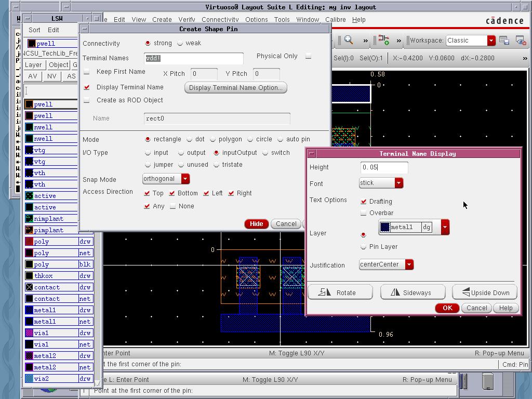Click the workspace delete icon at far right
The height and width of the screenshot is (399, 532).
521,41
